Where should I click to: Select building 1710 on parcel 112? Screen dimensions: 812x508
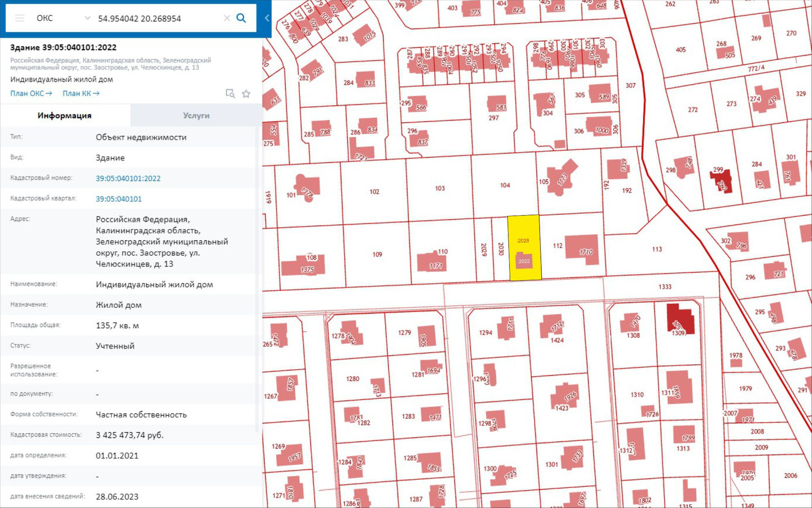(x=582, y=250)
